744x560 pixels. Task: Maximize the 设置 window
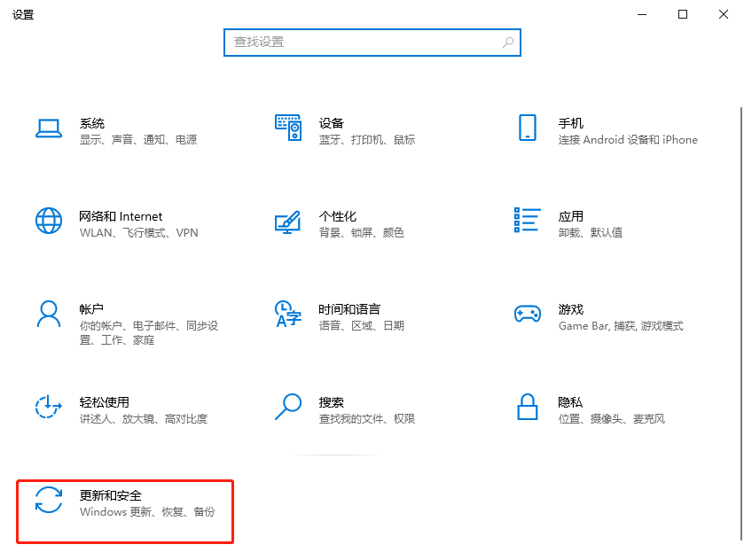pos(683,14)
